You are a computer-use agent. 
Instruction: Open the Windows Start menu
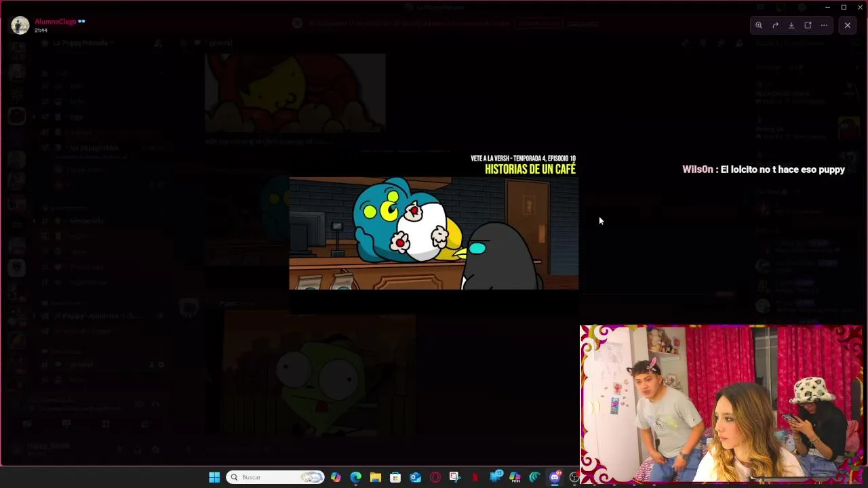214,477
